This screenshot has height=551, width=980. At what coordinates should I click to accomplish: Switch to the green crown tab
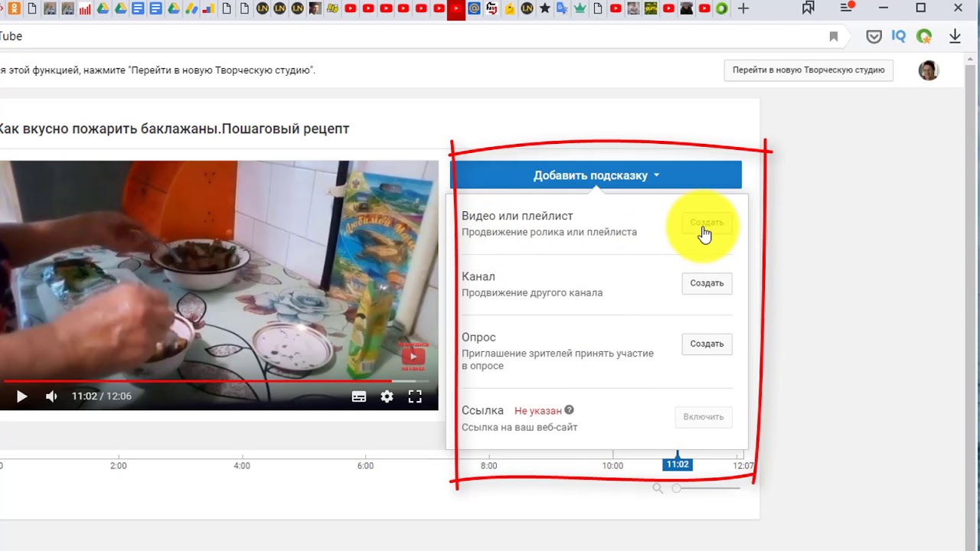pos(580,8)
